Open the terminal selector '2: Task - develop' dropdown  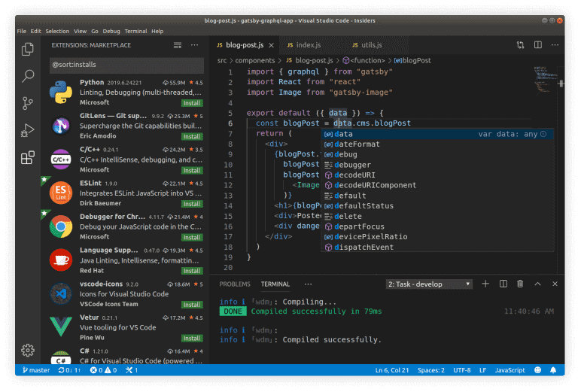tap(429, 284)
